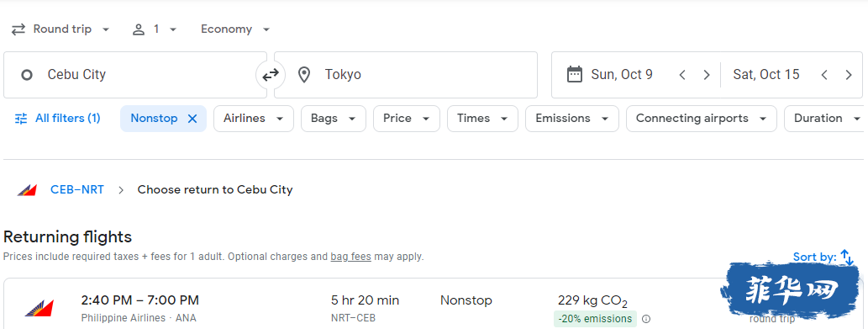The width and height of the screenshot is (868, 329).
Task: Open the All filters sliders icon
Action: pyautogui.click(x=21, y=119)
